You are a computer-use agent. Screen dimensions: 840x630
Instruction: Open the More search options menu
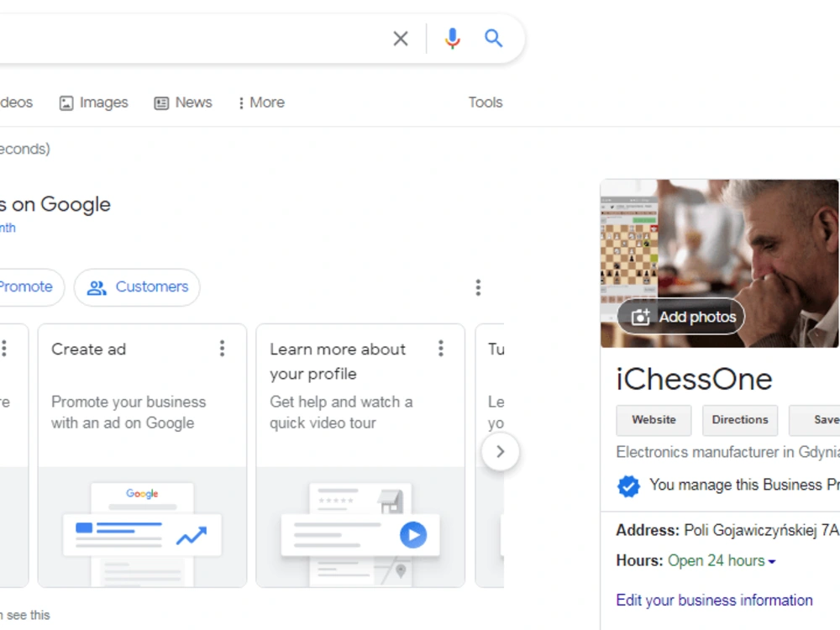(x=260, y=102)
